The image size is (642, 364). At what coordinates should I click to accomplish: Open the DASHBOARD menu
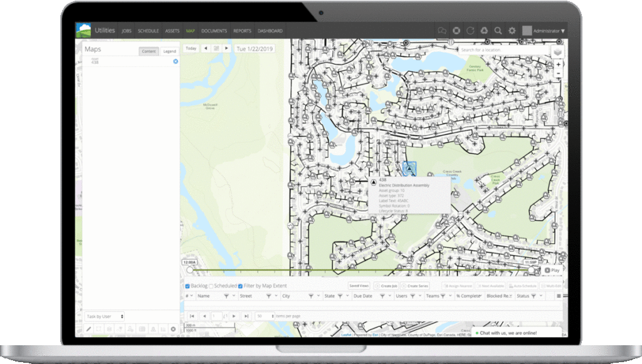(270, 31)
